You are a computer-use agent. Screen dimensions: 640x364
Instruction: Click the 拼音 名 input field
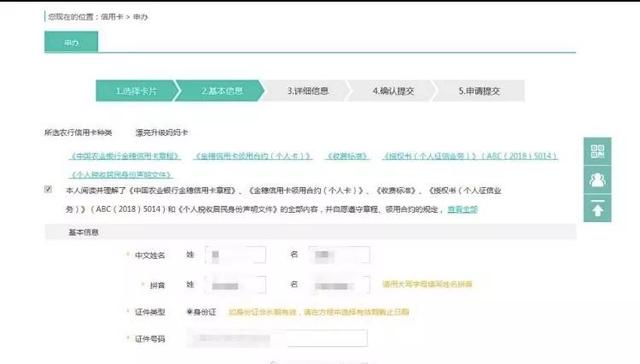pos(340,285)
